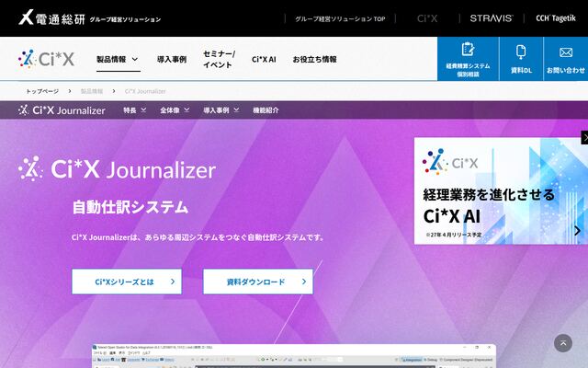Click the 資料ダウンロード button
The height and width of the screenshot is (368, 588).
coord(258,282)
